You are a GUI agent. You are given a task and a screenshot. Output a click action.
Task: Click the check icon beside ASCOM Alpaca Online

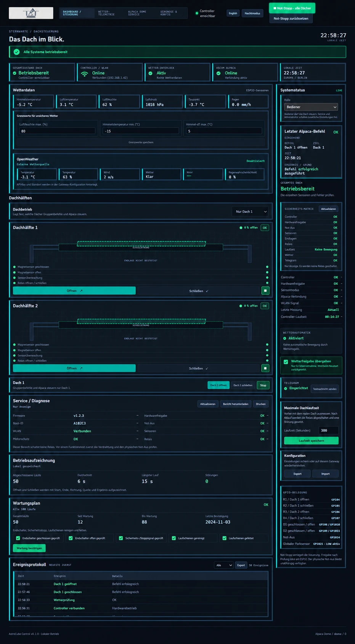click(218, 73)
